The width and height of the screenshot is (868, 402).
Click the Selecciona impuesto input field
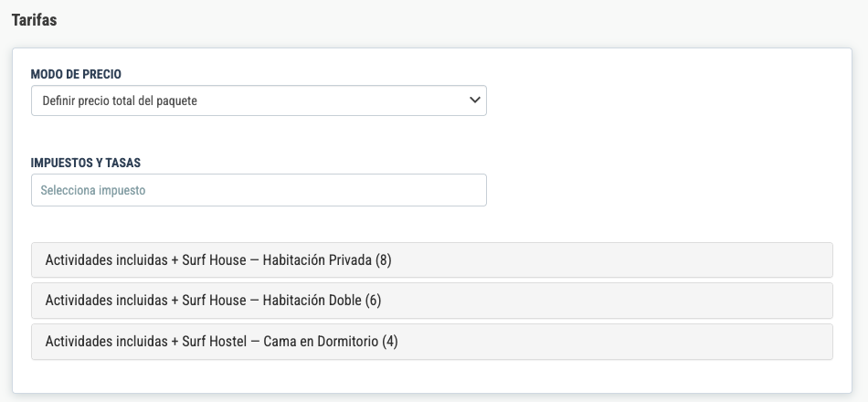(259, 190)
